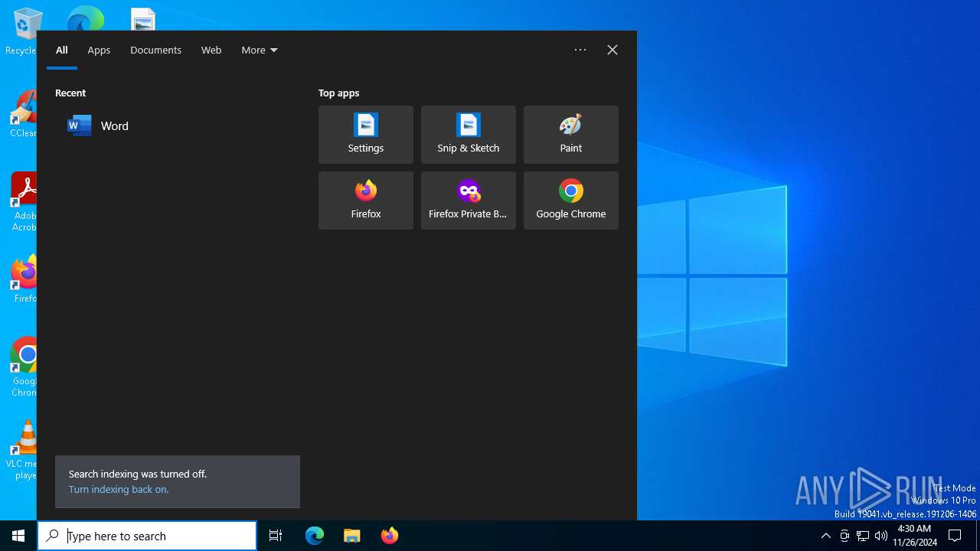
Task: Open the Action Center notifications
Action: point(955,536)
